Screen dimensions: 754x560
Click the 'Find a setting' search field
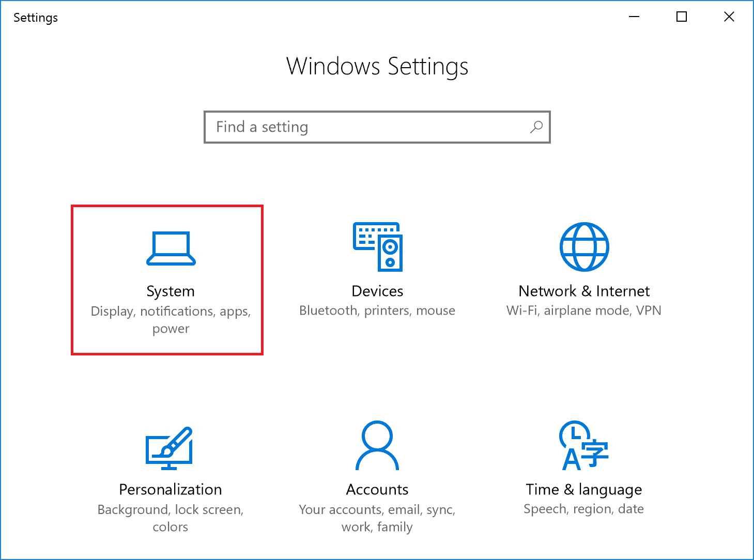point(377,127)
